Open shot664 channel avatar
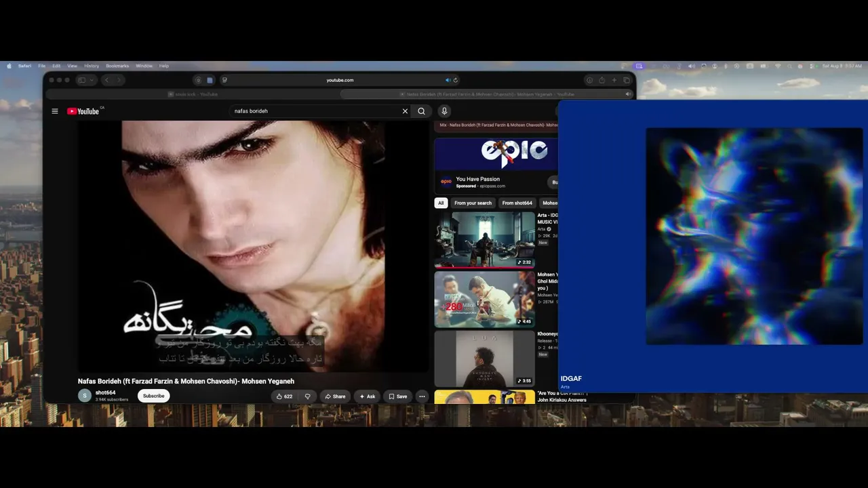The width and height of the screenshot is (868, 488). 85,396
